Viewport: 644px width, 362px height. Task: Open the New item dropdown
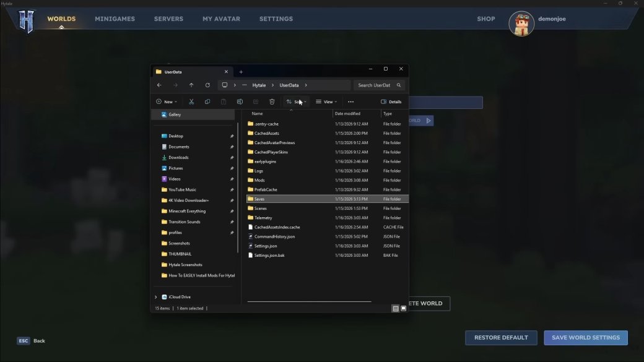(167, 101)
